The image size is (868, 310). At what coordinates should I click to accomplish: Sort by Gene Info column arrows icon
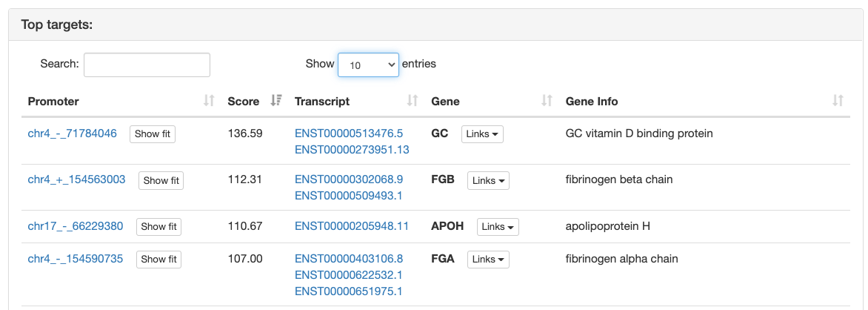838,101
